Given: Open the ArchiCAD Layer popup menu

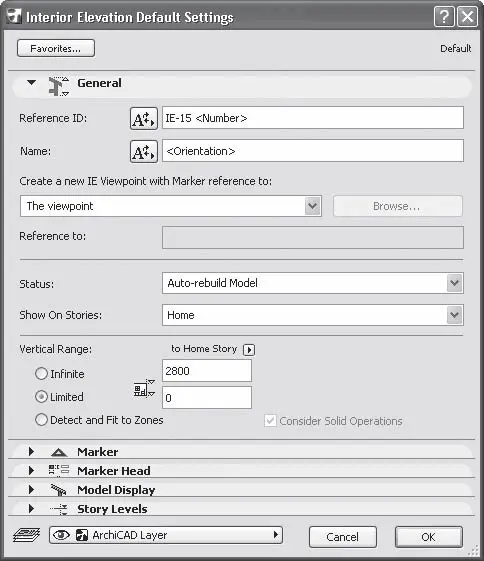Looking at the screenshot, I should (166, 535).
